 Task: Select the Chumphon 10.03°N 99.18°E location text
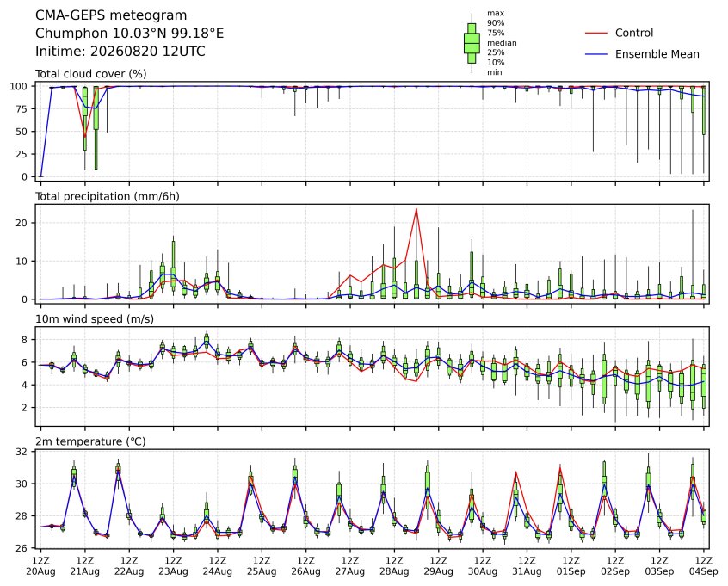coord(130,34)
